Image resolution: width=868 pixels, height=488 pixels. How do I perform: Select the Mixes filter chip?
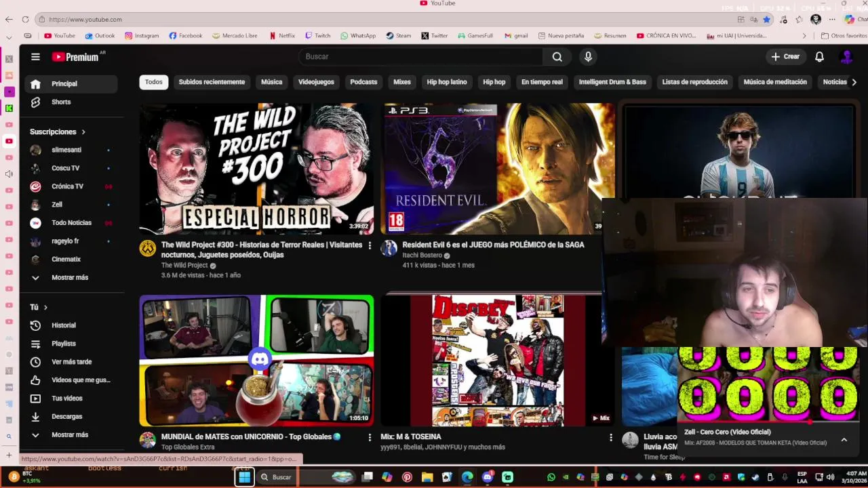pos(402,82)
